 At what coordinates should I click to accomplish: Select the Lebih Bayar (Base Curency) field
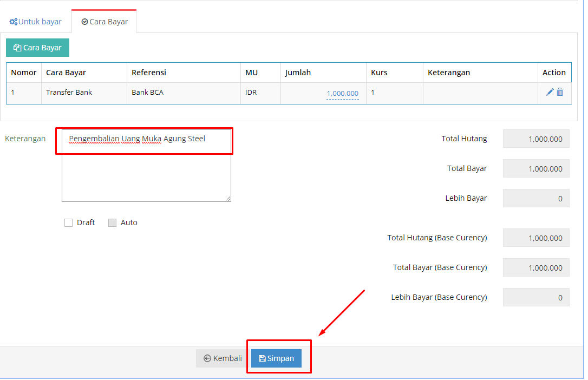tap(536, 298)
